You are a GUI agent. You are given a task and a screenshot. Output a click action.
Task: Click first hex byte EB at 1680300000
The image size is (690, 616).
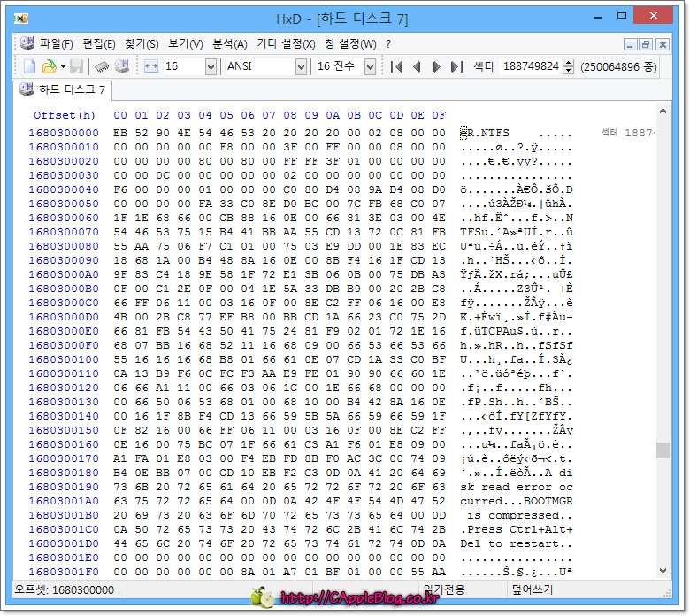tap(120, 133)
